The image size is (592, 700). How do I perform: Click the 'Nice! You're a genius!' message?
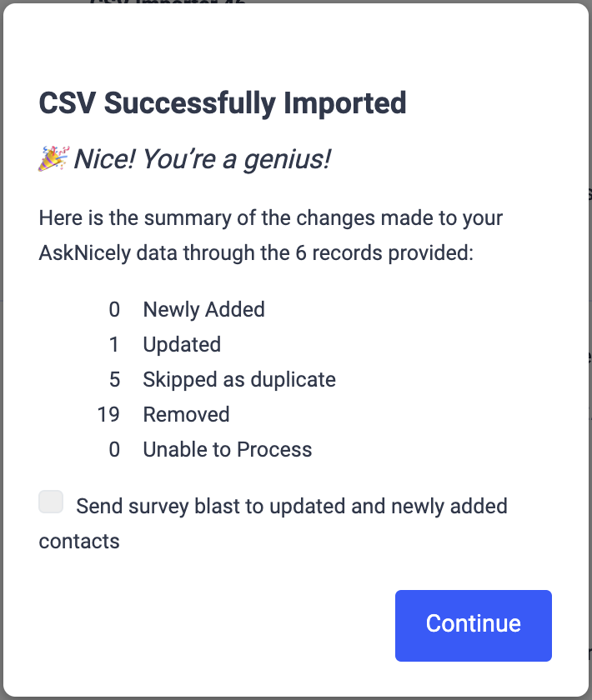pos(202,159)
